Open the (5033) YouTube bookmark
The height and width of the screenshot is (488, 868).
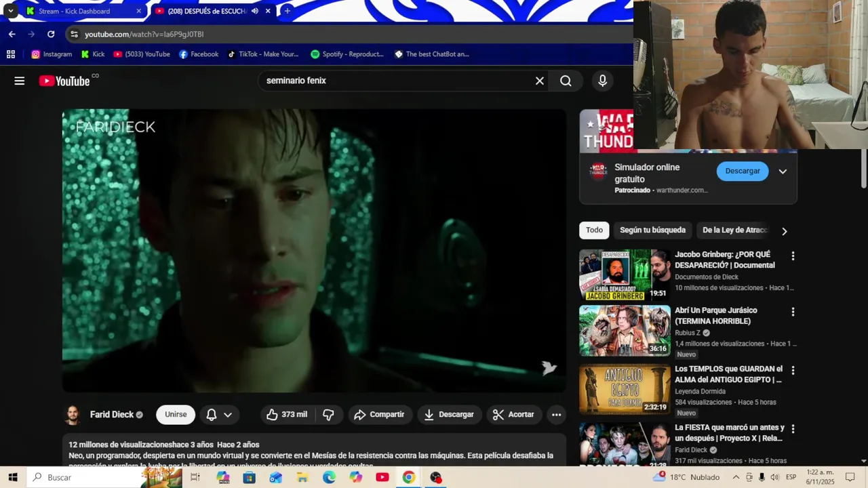point(142,54)
